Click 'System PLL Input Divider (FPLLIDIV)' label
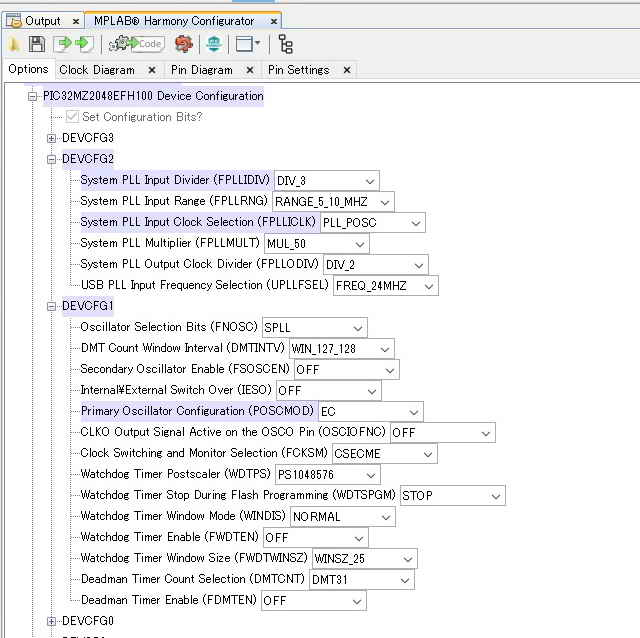 click(x=175, y=180)
